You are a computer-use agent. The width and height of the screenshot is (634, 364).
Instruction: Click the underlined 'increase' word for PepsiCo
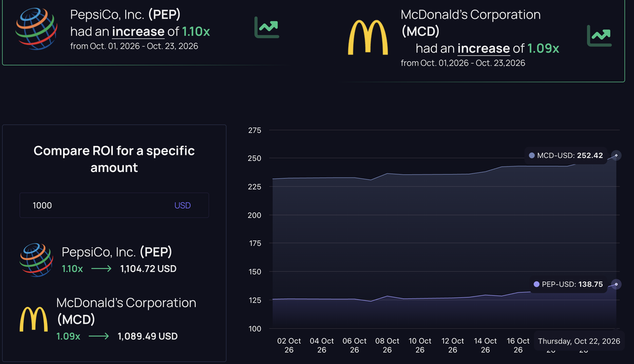pos(138,32)
